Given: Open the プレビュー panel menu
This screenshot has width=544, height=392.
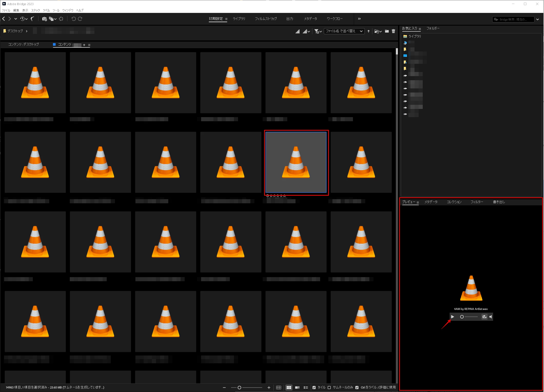Looking at the screenshot, I should coord(418,202).
